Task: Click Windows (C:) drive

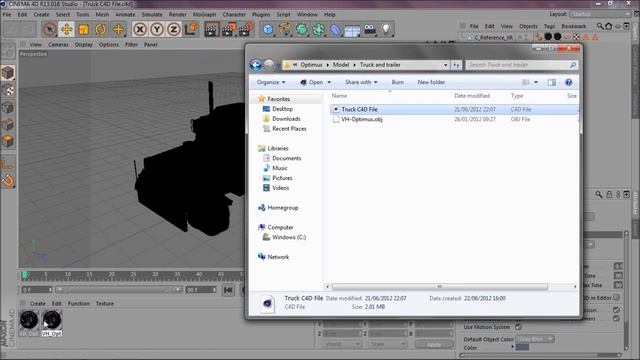Action: coord(289,237)
